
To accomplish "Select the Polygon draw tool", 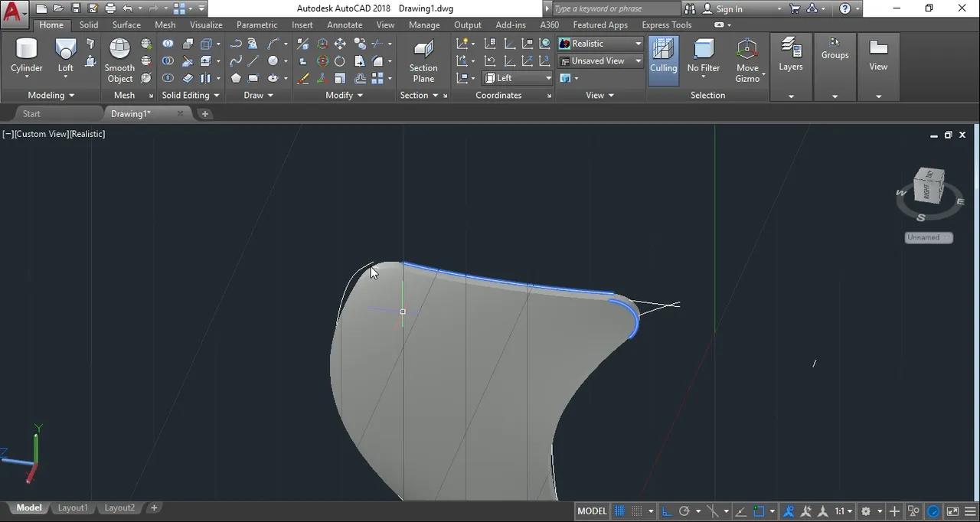I will pos(236,78).
